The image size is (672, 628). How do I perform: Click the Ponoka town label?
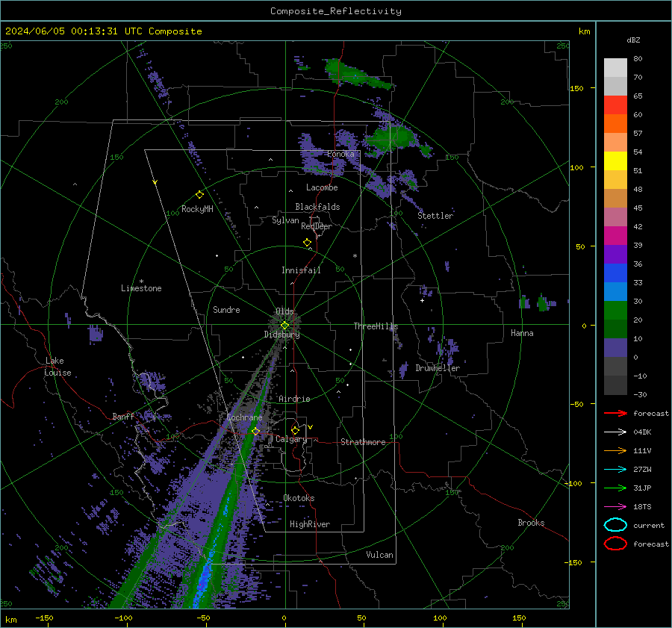[x=340, y=154]
